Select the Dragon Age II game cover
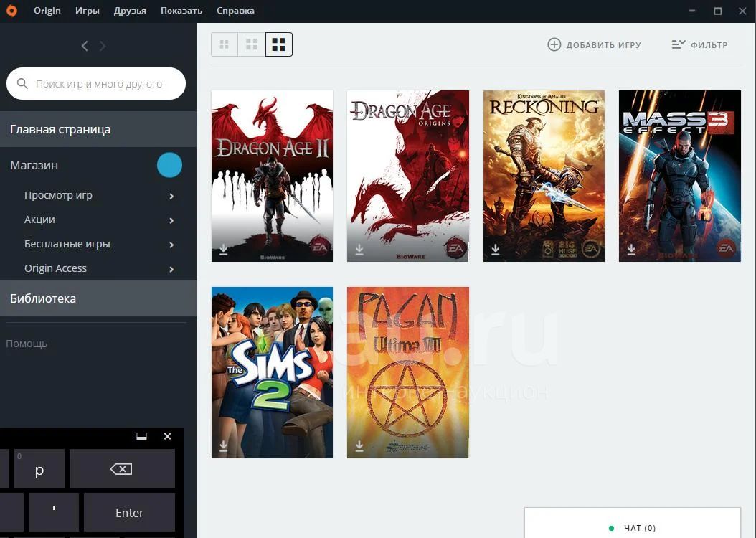Screen dimensions: 756x538 pyautogui.click(x=272, y=176)
